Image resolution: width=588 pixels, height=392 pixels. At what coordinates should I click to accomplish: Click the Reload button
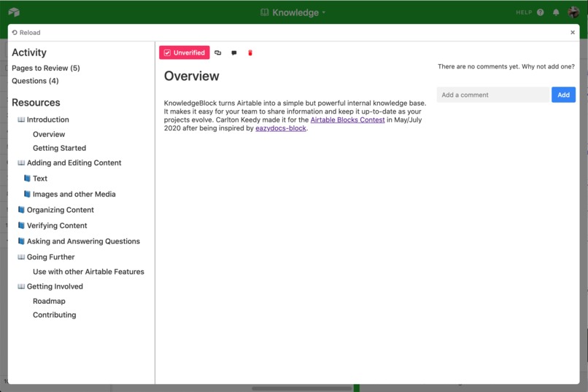coord(26,33)
